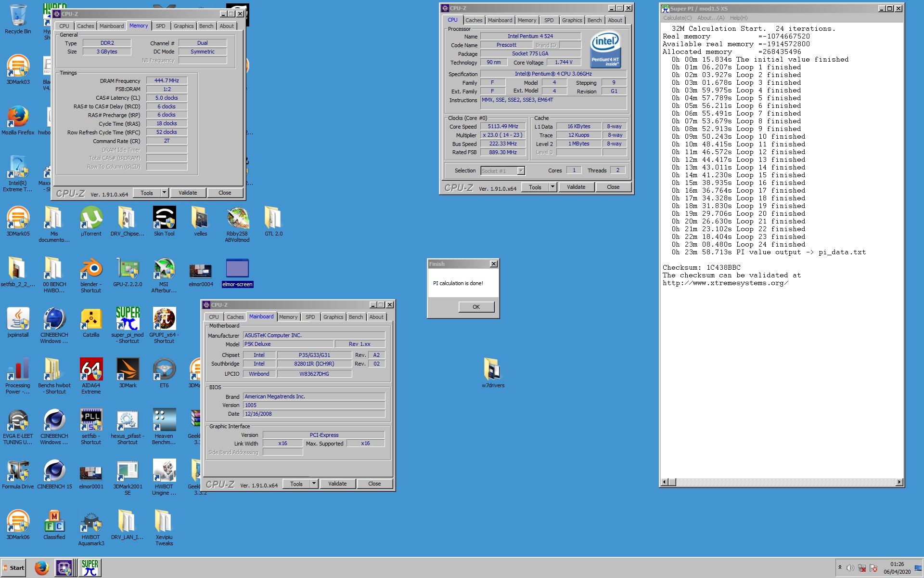
Task: Expand the Tools arrow in Mainboard CPU-Z window
Action: [x=314, y=484]
